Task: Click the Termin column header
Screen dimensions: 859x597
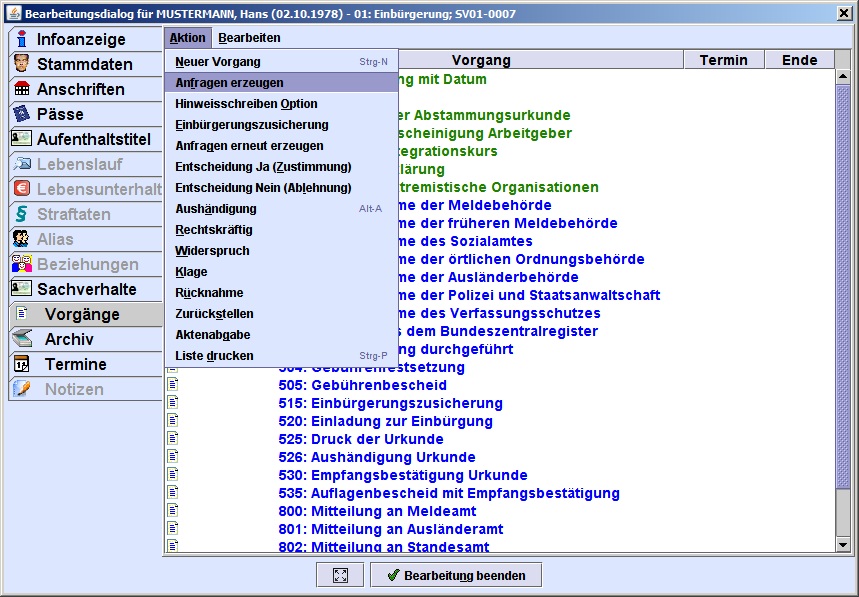Action: point(723,60)
